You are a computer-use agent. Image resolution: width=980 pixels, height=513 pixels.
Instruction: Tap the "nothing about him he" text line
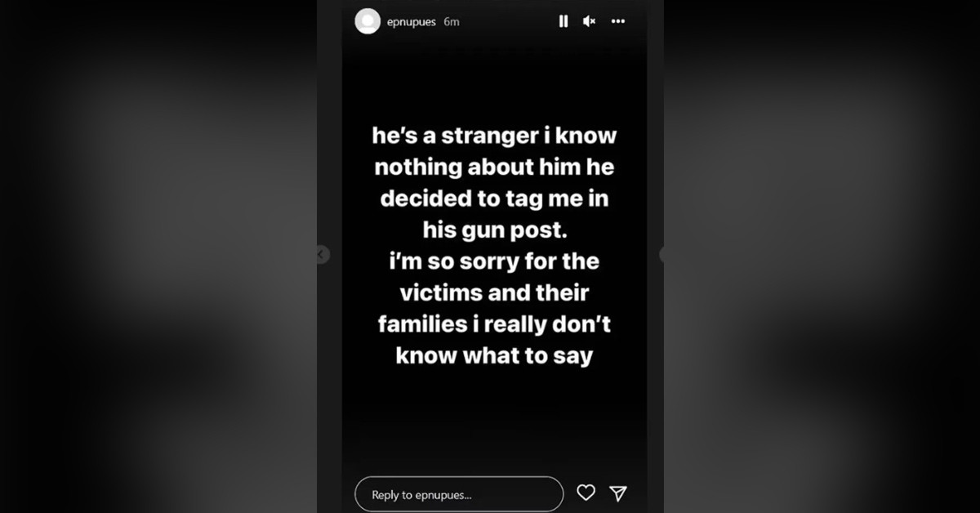tap(494, 167)
